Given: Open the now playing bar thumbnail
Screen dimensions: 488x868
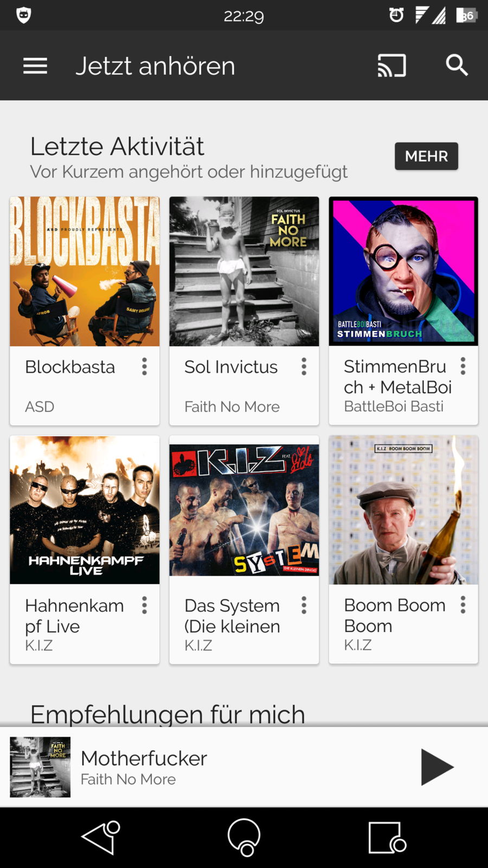Looking at the screenshot, I should click(40, 767).
